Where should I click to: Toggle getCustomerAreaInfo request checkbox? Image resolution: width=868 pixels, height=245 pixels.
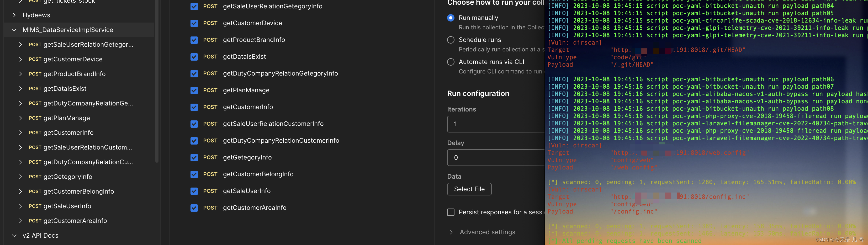194,208
